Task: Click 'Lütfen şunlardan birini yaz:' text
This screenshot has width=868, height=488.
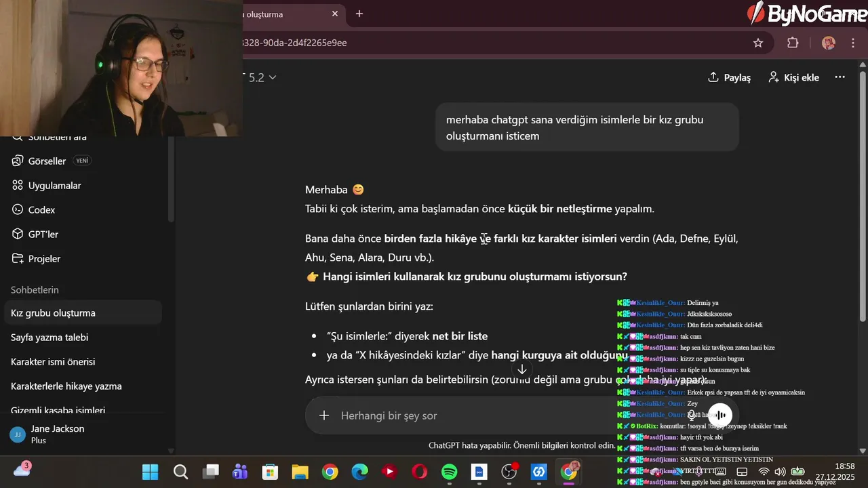Action: [x=369, y=306]
